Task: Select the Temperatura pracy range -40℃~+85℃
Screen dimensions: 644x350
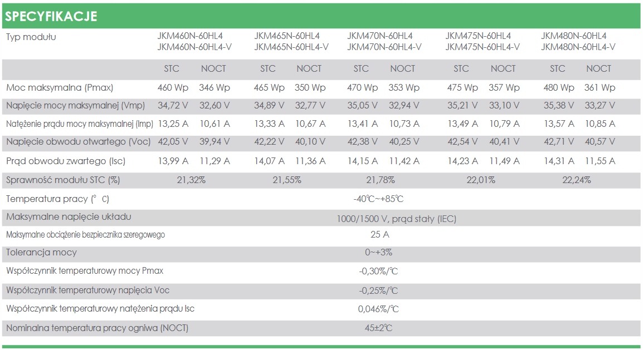Action: click(x=378, y=199)
